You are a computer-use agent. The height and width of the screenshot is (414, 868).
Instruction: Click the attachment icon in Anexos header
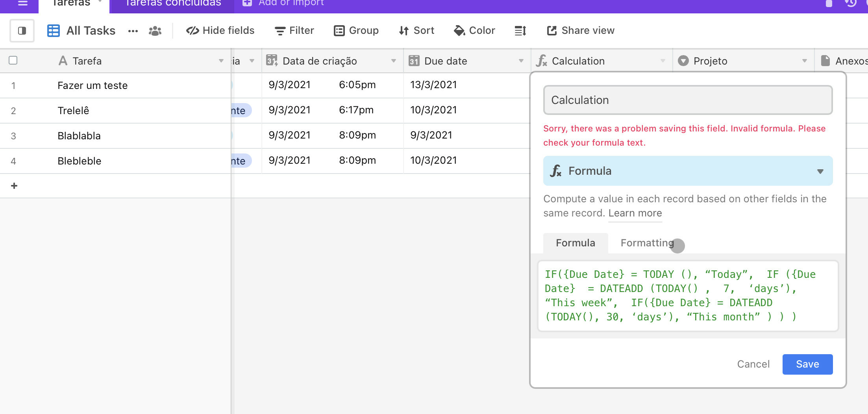pyautogui.click(x=825, y=61)
